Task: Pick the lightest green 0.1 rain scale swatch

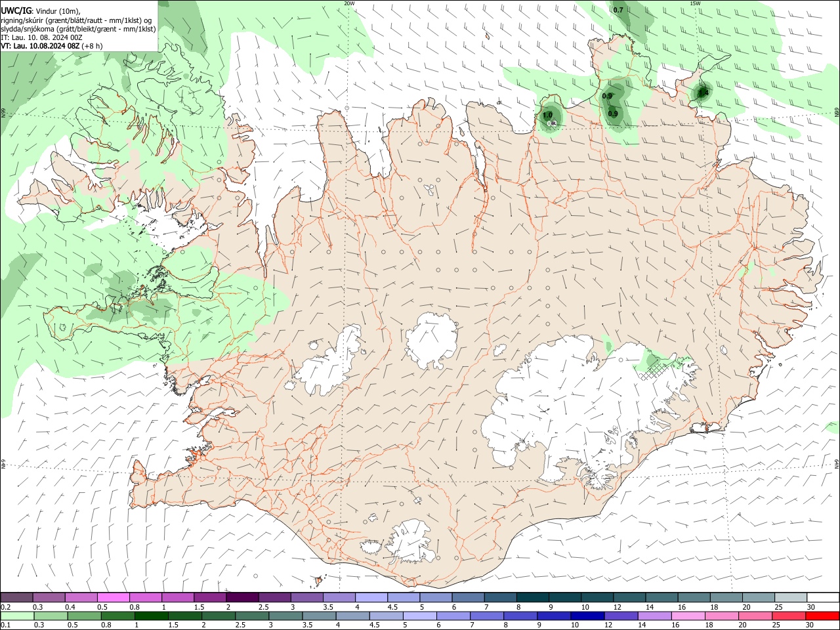Action: click(16, 616)
